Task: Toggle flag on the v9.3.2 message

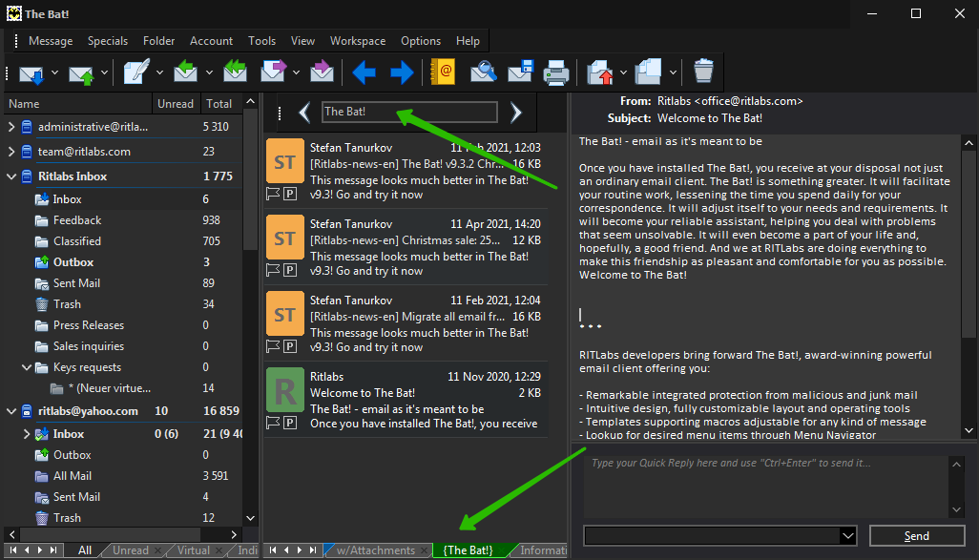Action: click(273, 195)
